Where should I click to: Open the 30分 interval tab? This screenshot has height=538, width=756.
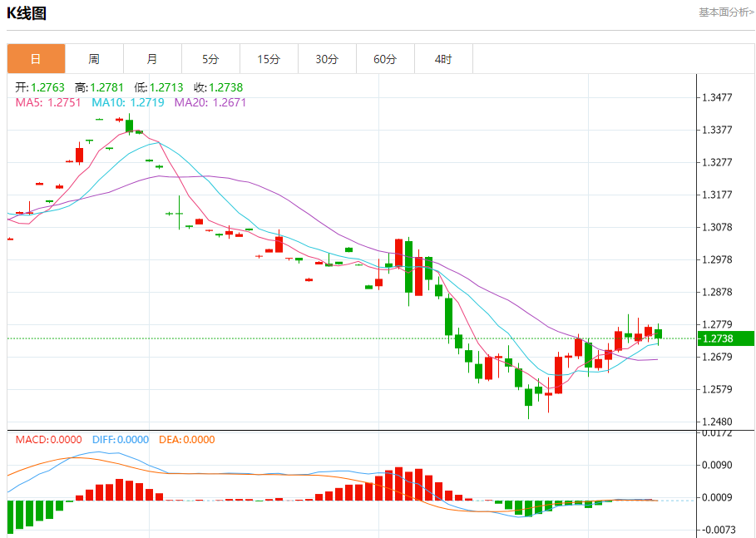[x=328, y=59]
